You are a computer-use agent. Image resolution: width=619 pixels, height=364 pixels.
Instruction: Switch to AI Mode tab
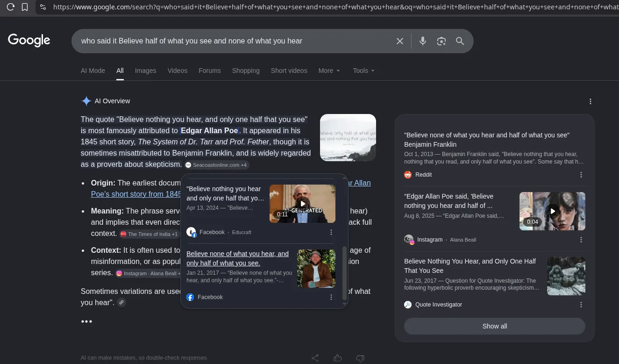coord(93,71)
